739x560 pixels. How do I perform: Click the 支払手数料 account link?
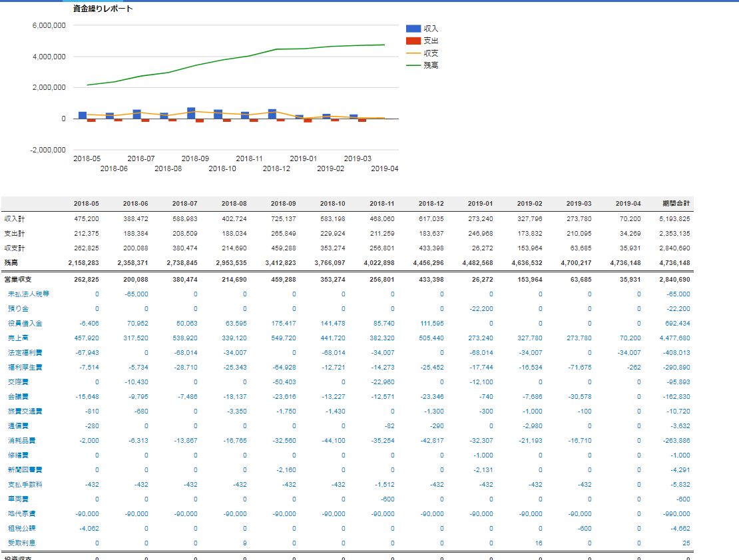25,485
